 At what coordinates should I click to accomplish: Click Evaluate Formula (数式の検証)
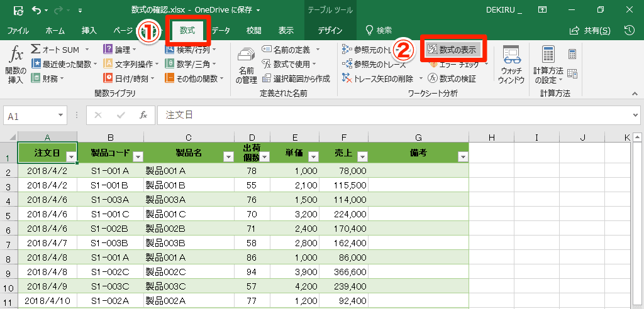pyautogui.click(x=452, y=78)
